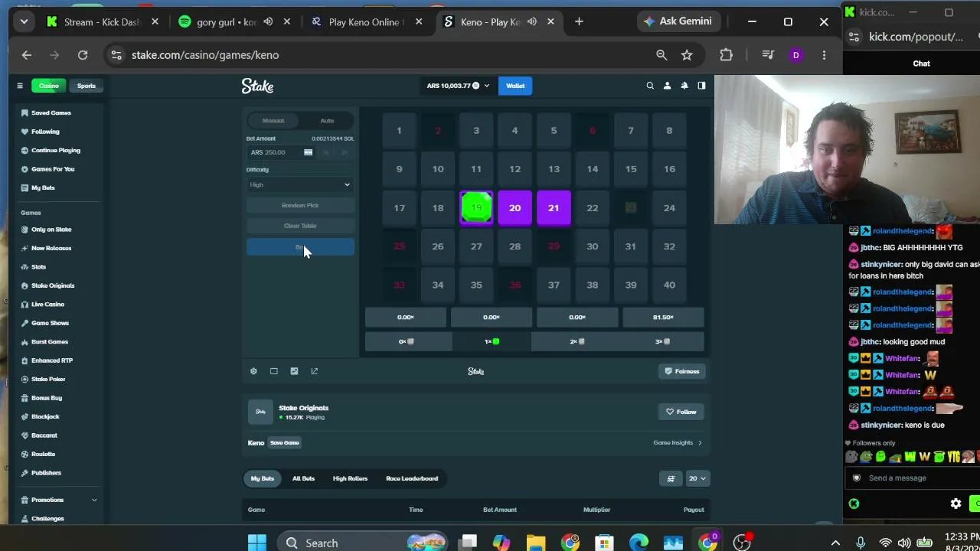This screenshot has width=980, height=551.
Task: Open the Stake search icon
Action: 650,86
